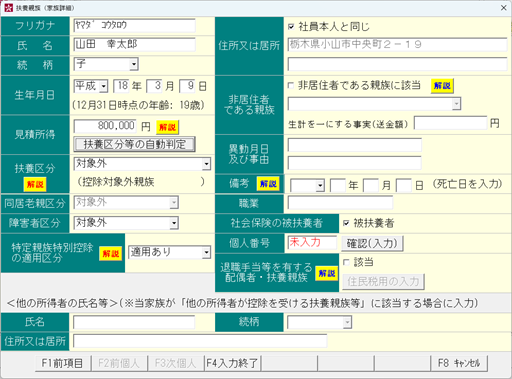Click the second address line field
Screen dimensions: 512x379
tap(397, 64)
